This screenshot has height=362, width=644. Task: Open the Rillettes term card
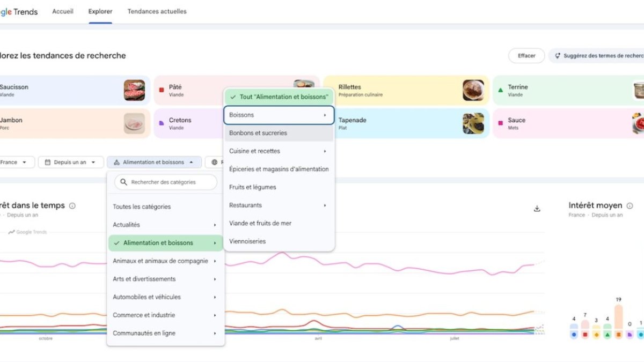tap(406, 90)
